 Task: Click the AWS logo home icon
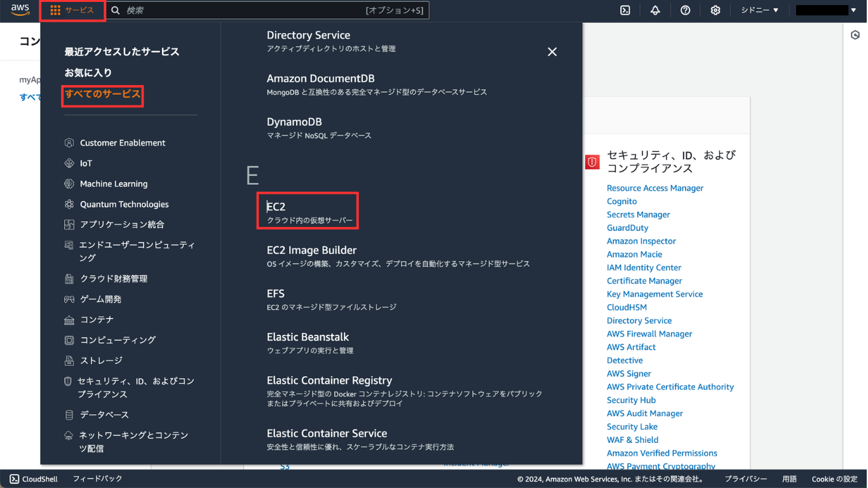pos(20,10)
